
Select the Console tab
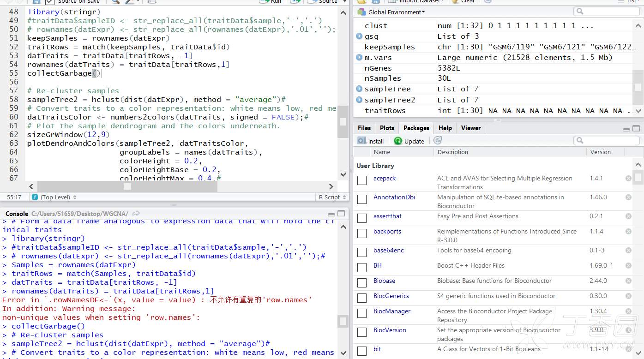pos(17,214)
